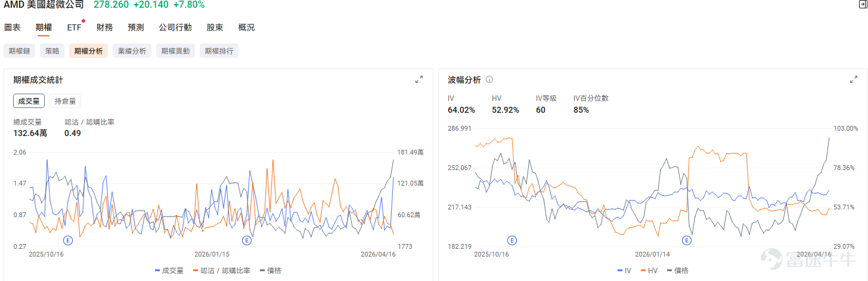Open the 圖表 tab
Screen dimensions: 868x281
(12, 27)
